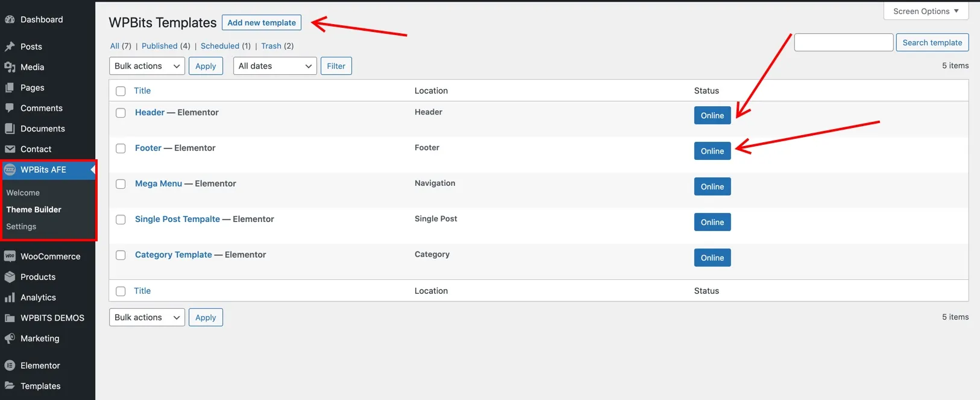Click the Media library icon

tap(10, 67)
